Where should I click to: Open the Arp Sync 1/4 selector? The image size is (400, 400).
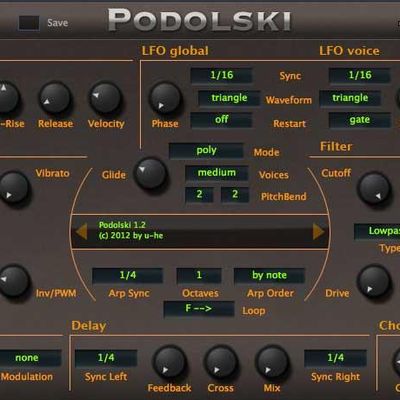[x=128, y=275]
